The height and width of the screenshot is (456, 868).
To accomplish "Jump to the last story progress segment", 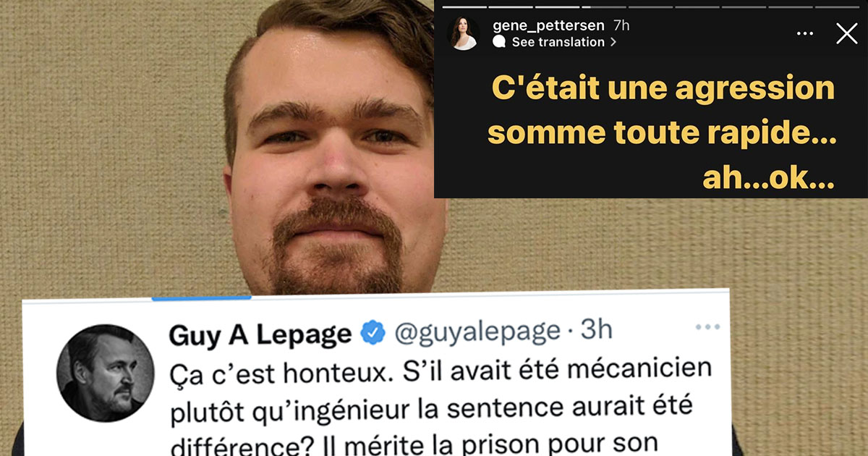I will [837, 7].
